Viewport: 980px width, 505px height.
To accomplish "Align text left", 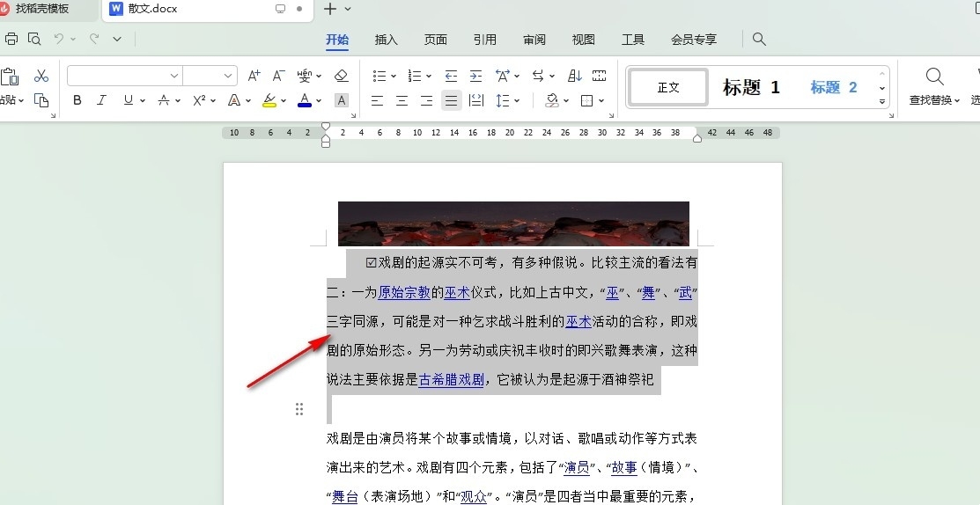I will pos(377,100).
